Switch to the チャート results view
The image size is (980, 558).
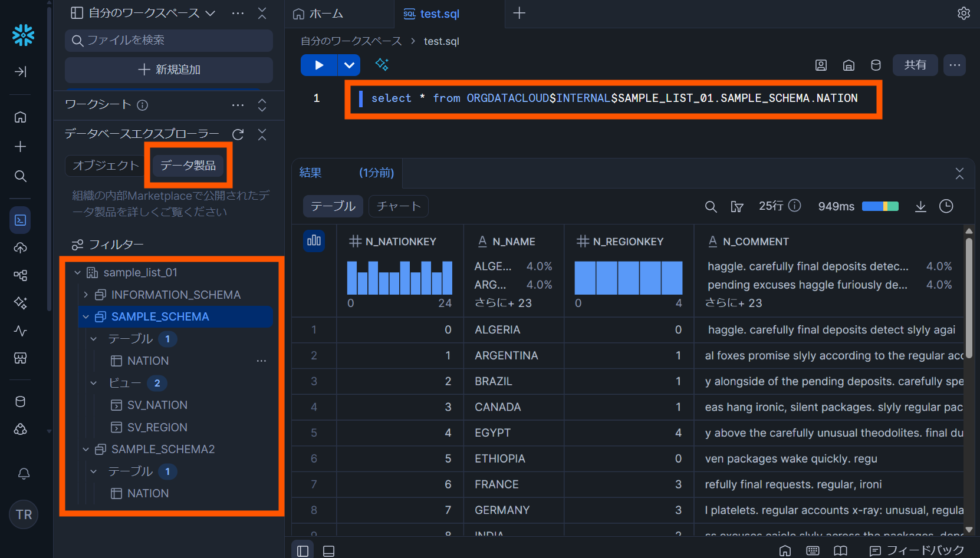pos(398,206)
